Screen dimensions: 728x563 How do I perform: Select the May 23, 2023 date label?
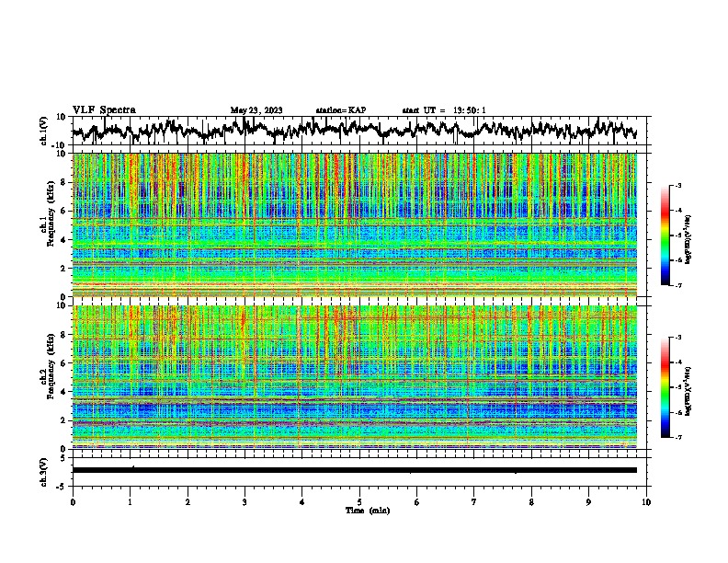click(x=256, y=110)
